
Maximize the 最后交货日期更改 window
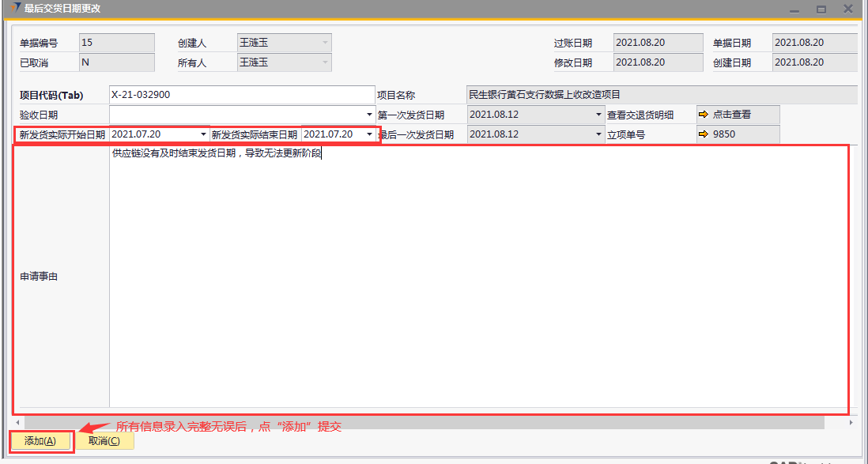click(x=821, y=9)
